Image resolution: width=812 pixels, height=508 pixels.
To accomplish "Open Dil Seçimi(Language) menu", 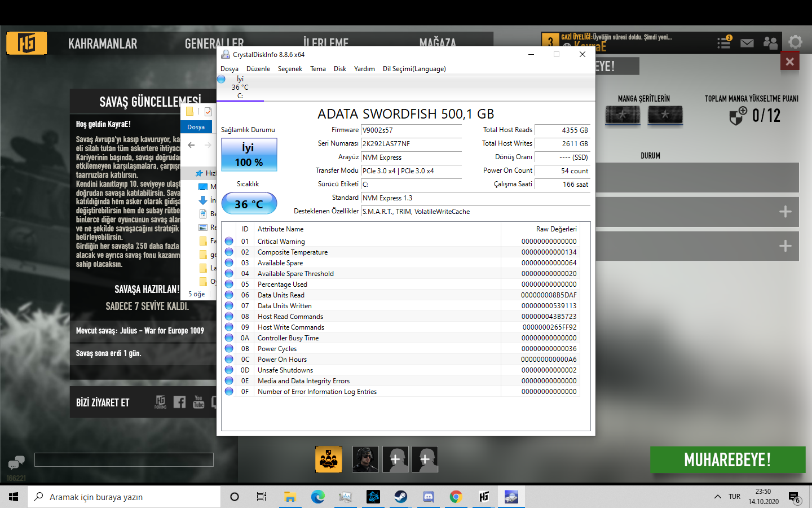I will (414, 69).
